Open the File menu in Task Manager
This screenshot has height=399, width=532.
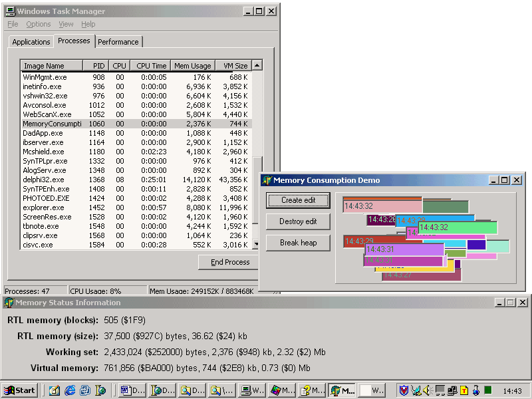click(13, 24)
